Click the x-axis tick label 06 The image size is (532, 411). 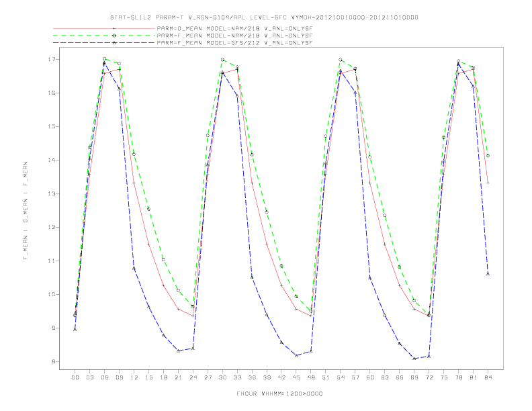[105, 377]
